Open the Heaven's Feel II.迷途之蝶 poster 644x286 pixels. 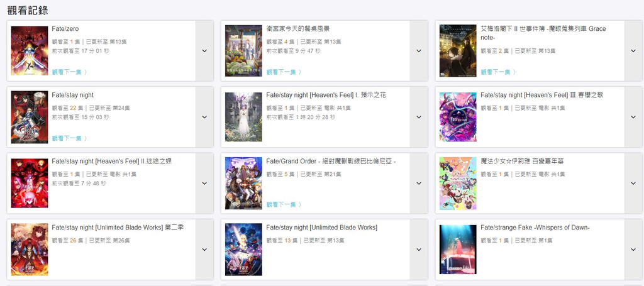tap(29, 183)
